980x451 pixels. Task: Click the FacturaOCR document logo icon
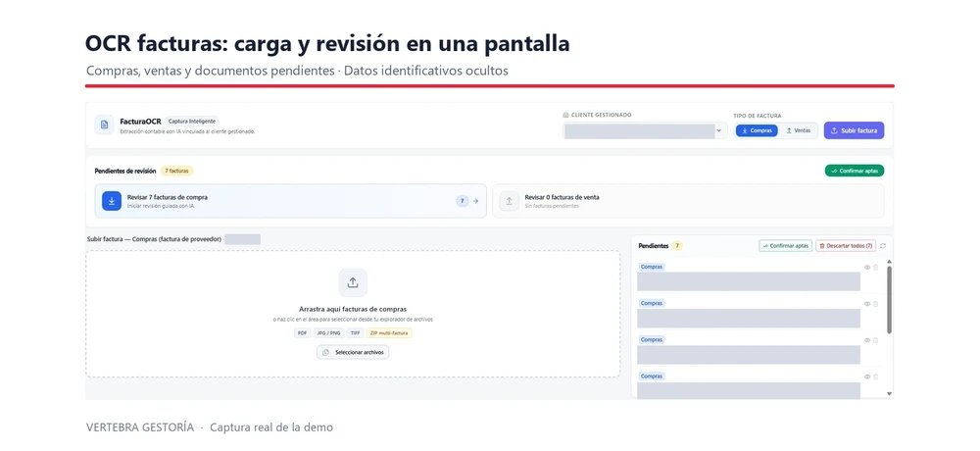pyautogui.click(x=105, y=125)
